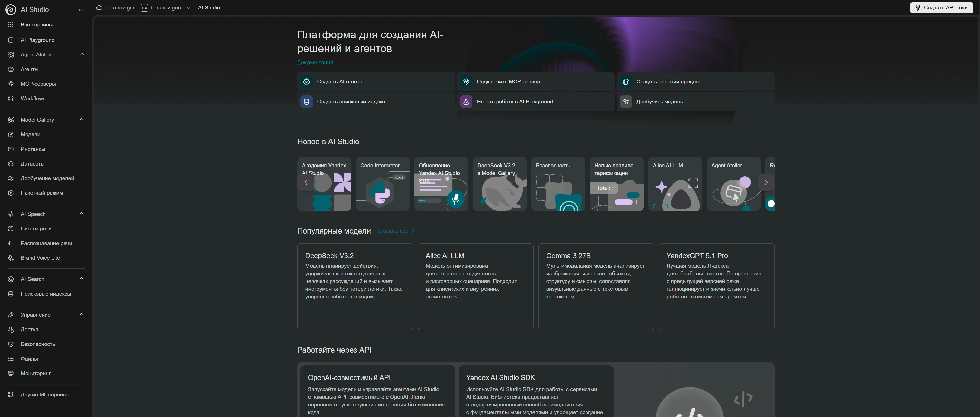Open Мониторинг in the sidebar
The width and height of the screenshot is (980, 417).
tap(46, 373)
